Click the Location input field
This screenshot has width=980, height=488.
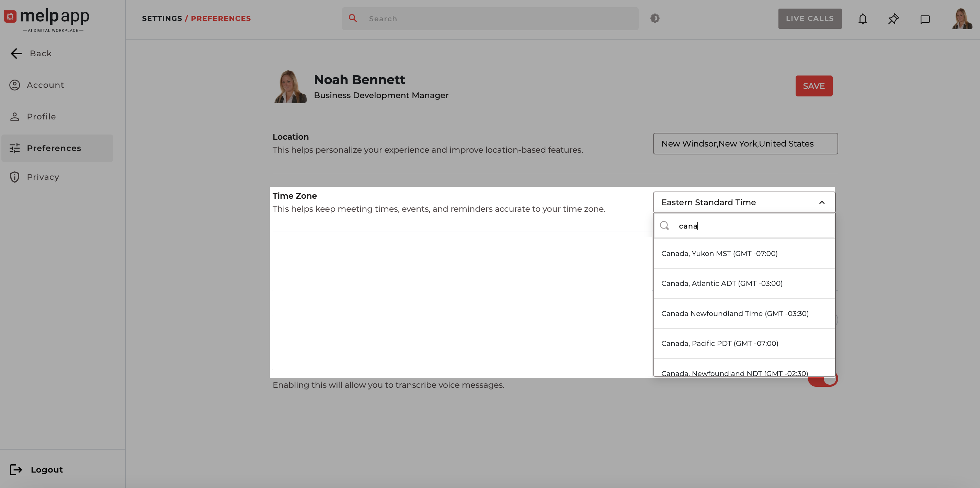tap(745, 144)
